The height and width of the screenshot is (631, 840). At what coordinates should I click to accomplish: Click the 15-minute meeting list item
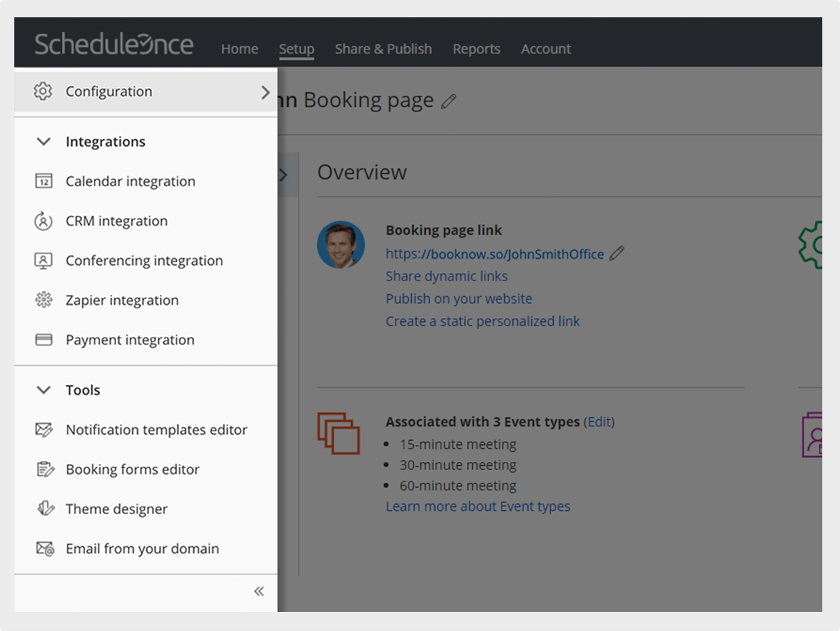click(458, 445)
